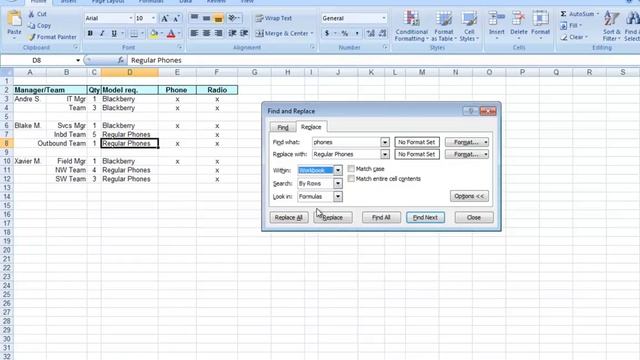
Task: Click the Replace button
Action: tap(333, 218)
